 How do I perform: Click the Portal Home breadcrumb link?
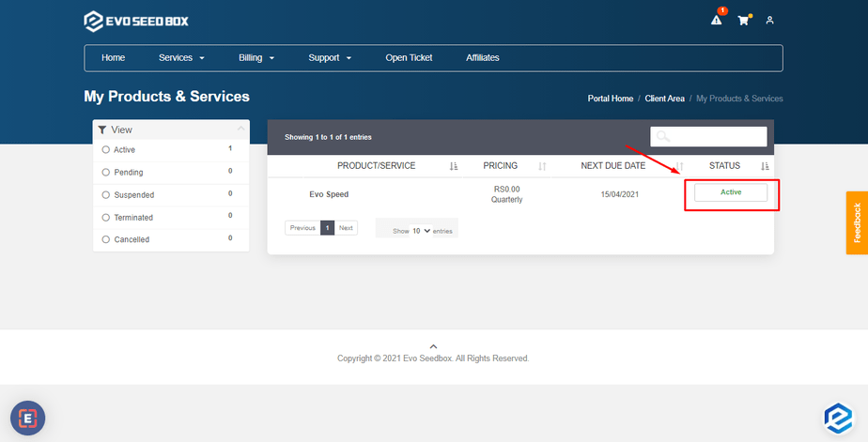[611, 99]
